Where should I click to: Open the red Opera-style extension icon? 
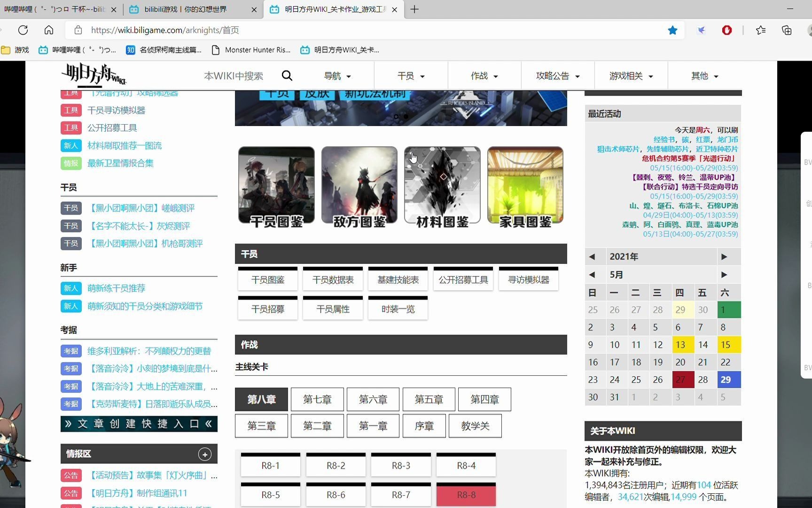tap(727, 30)
